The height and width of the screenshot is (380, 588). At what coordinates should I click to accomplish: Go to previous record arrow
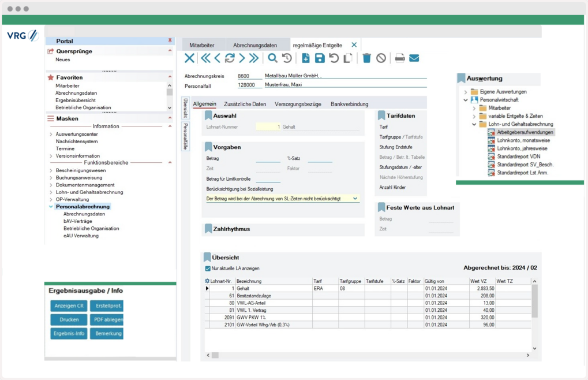(x=217, y=58)
